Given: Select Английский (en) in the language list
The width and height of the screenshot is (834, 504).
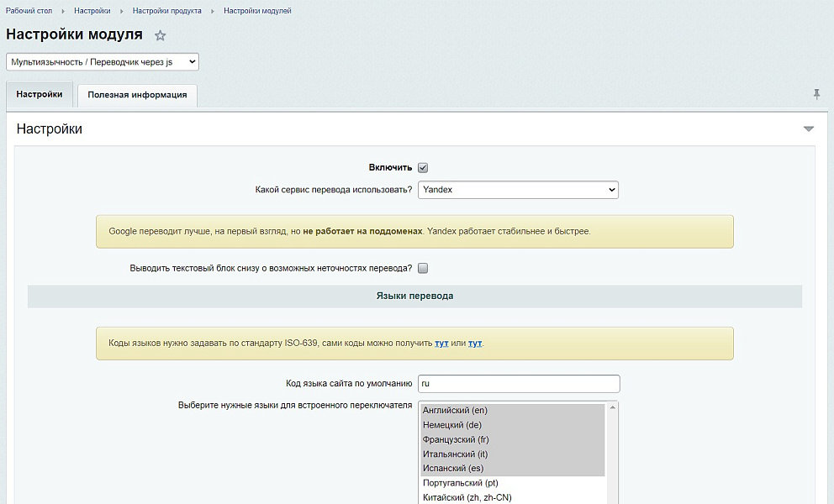Looking at the screenshot, I should [x=455, y=411].
